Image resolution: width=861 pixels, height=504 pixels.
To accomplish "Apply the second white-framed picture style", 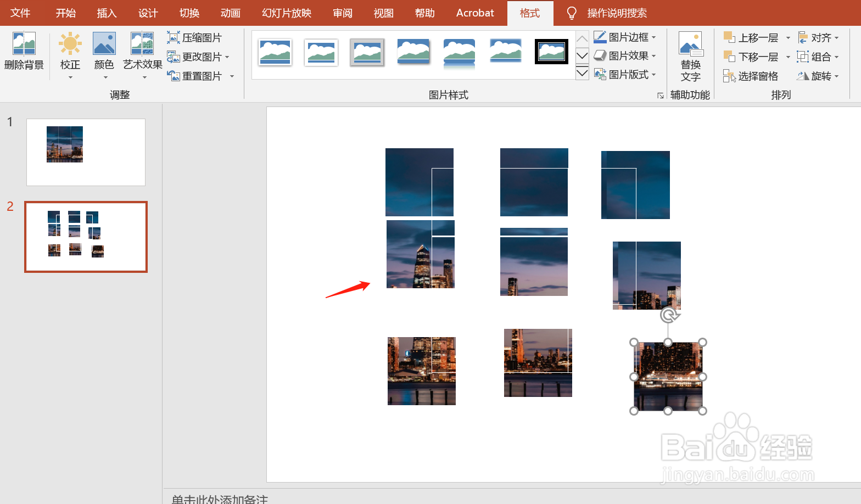I will pos(321,53).
